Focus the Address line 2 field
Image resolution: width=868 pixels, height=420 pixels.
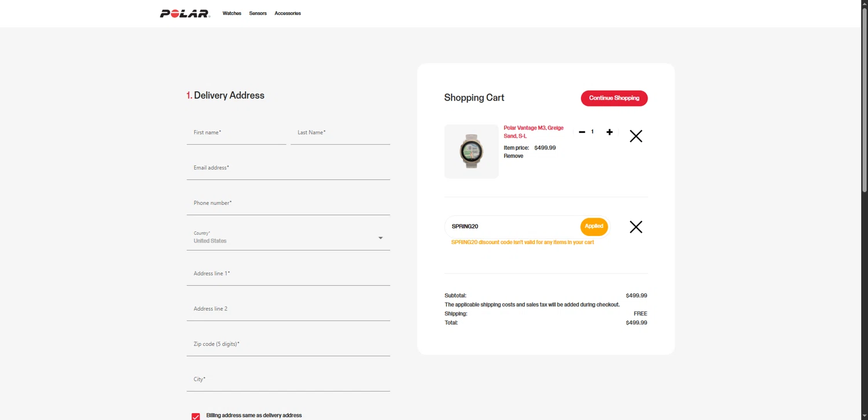(288, 310)
